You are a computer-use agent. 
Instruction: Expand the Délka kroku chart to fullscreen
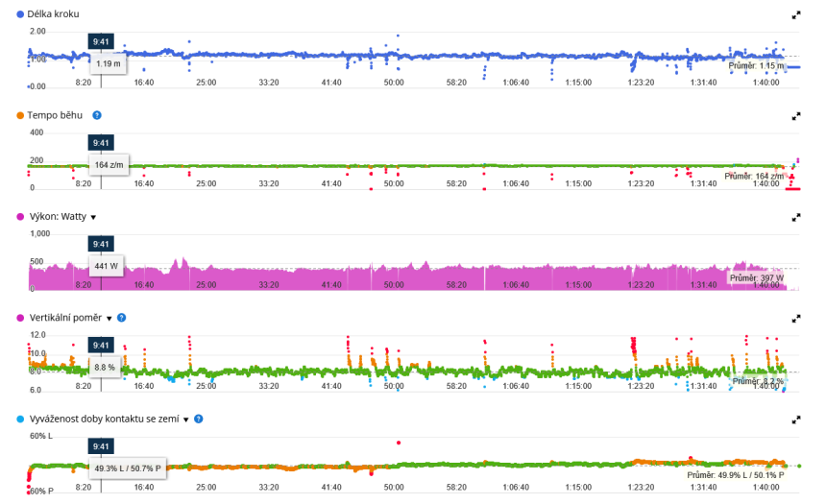pyautogui.click(x=795, y=15)
